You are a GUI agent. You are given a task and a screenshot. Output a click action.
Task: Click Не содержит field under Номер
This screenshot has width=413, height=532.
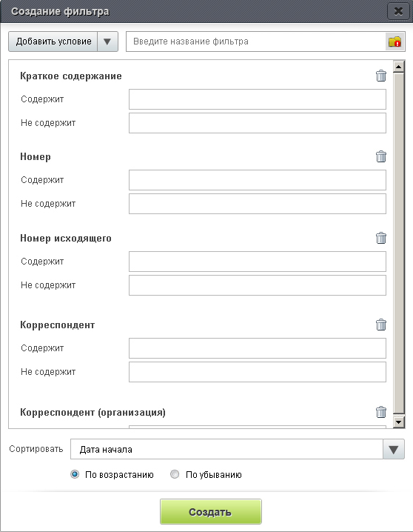point(258,204)
